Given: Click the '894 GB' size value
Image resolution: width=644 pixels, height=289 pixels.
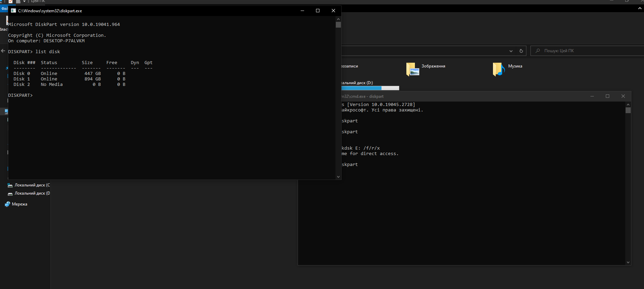Looking at the screenshot, I should pyautogui.click(x=93, y=79).
